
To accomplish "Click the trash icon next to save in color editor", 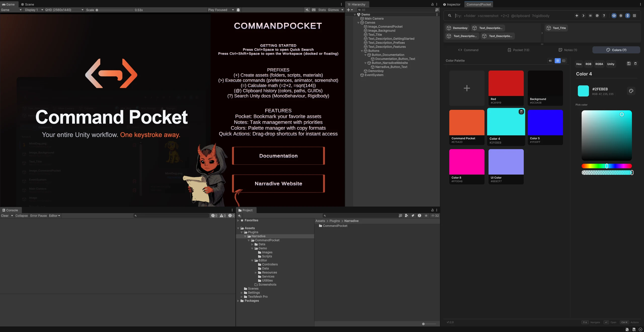I will tap(635, 64).
